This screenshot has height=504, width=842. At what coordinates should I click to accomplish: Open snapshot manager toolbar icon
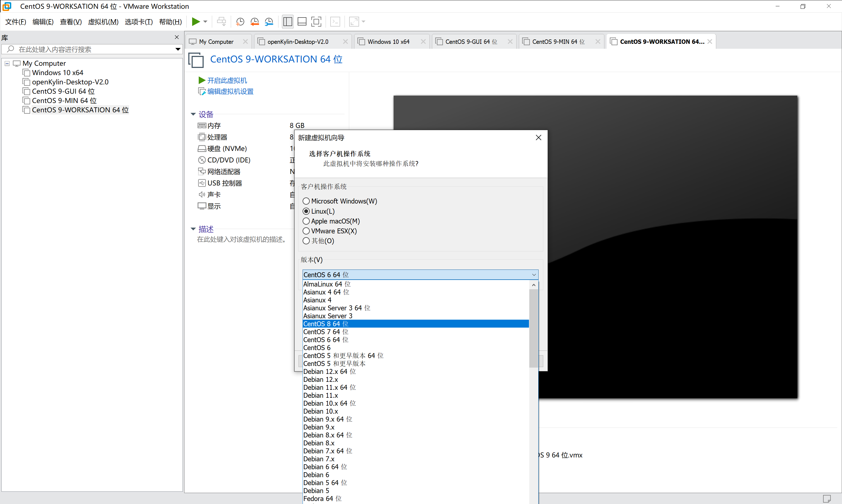point(269,22)
